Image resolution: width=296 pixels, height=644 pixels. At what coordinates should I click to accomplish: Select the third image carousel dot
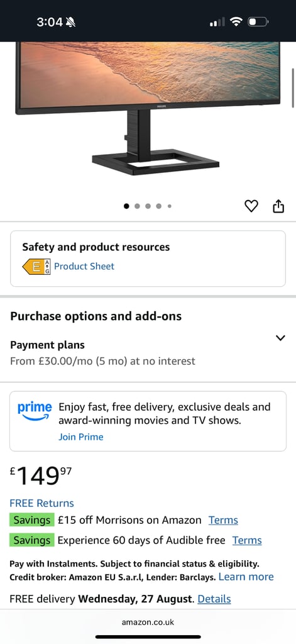[x=148, y=206]
